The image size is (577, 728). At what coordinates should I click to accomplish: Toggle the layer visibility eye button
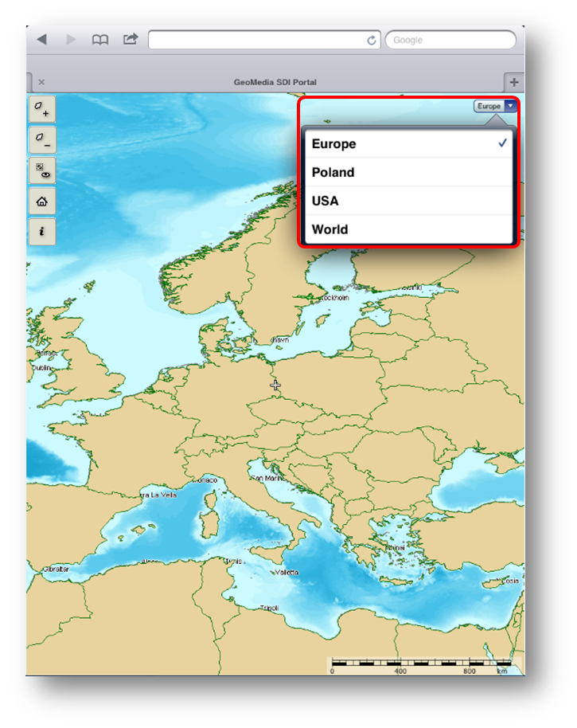41,170
